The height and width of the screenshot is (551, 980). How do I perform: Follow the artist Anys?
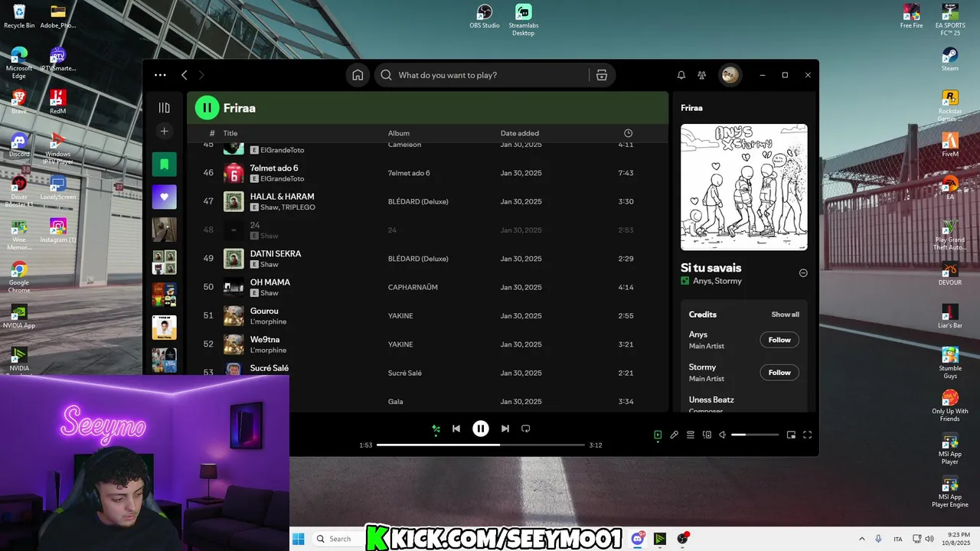coord(779,340)
